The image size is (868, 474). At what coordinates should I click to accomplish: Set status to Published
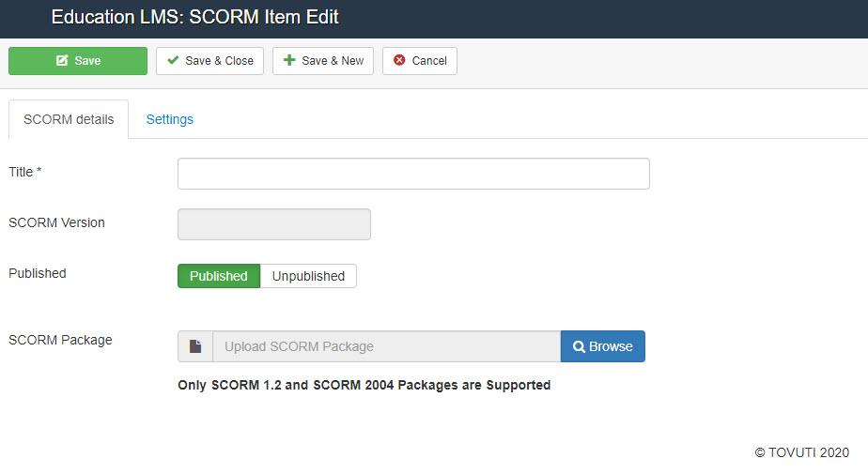(219, 276)
